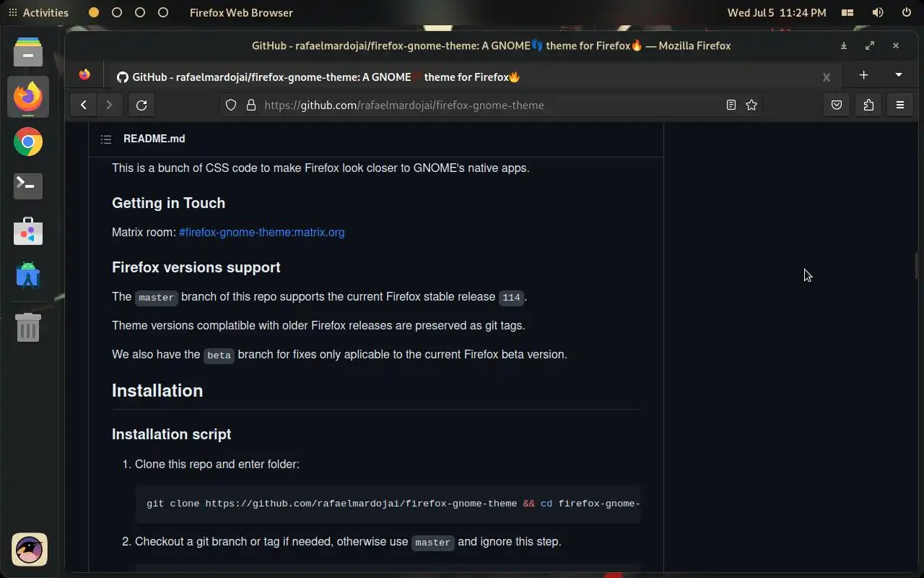Open the Activities overview

click(x=38, y=12)
